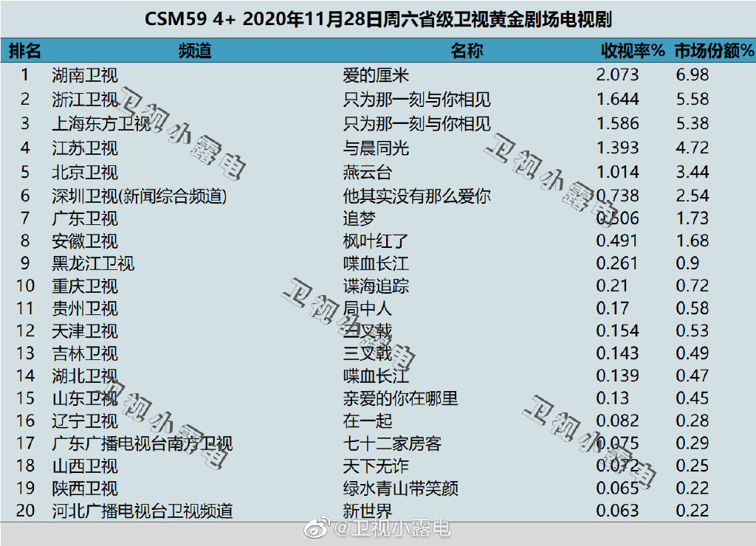Click market share value 5.38
Screen dimensions: 756x546
[x=693, y=123]
